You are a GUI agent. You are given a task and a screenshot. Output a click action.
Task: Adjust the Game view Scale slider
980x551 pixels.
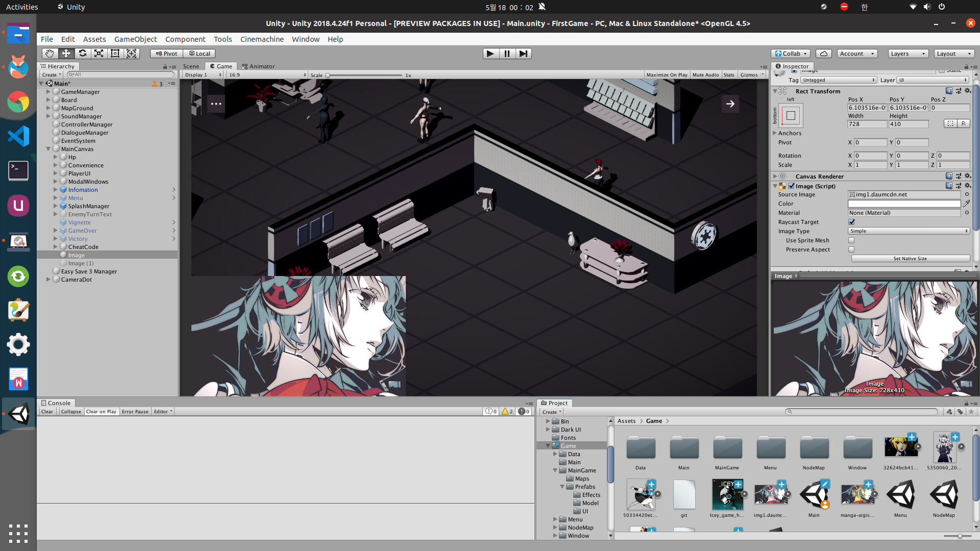pos(365,75)
